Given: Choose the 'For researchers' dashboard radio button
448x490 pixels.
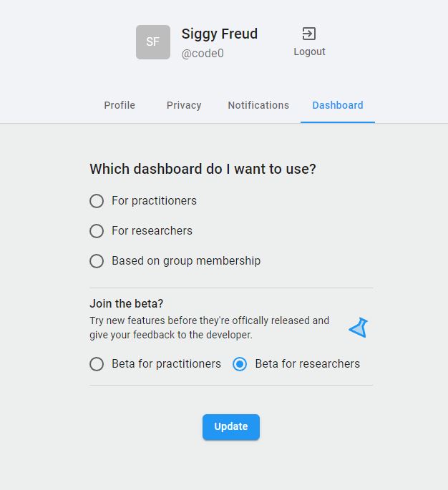Looking at the screenshot, I should [97, 231].
